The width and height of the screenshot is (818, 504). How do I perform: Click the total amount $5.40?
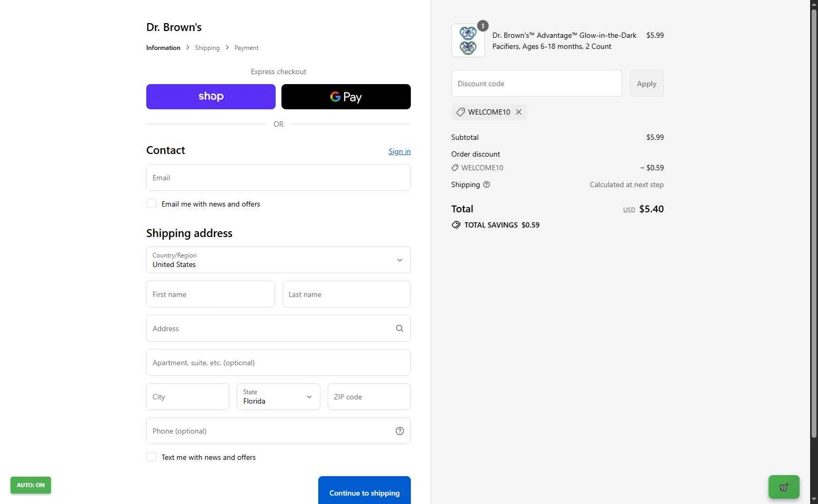pos(651,209)
